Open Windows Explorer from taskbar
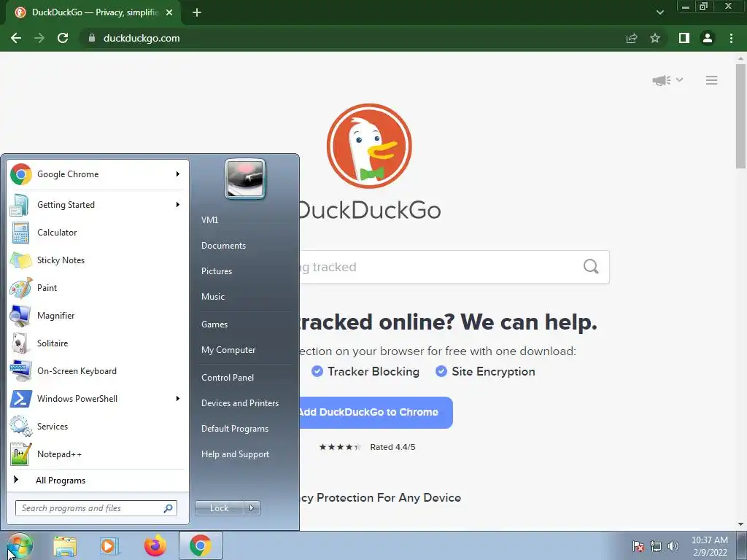This screenshot has height=560, width=747. pos(65,545)
